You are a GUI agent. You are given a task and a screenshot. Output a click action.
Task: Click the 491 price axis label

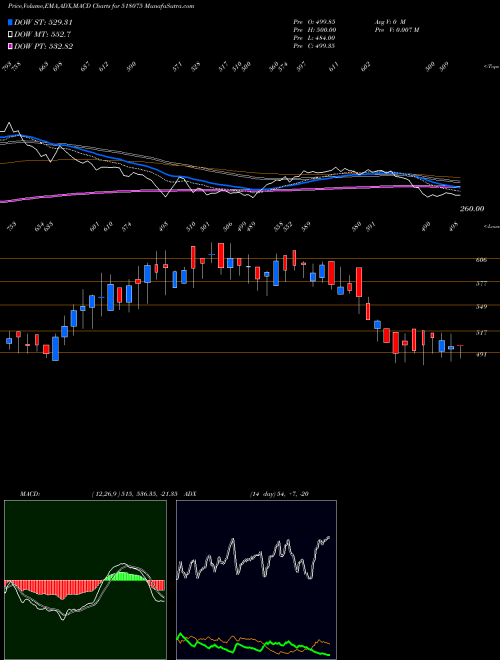[481, 354]
